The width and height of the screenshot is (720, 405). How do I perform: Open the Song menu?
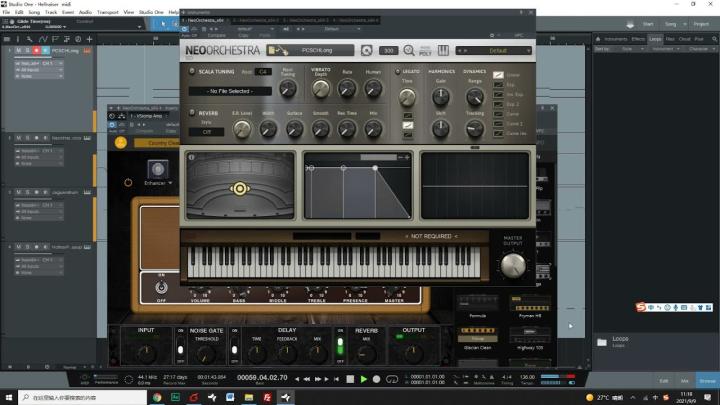pos(34,12)
